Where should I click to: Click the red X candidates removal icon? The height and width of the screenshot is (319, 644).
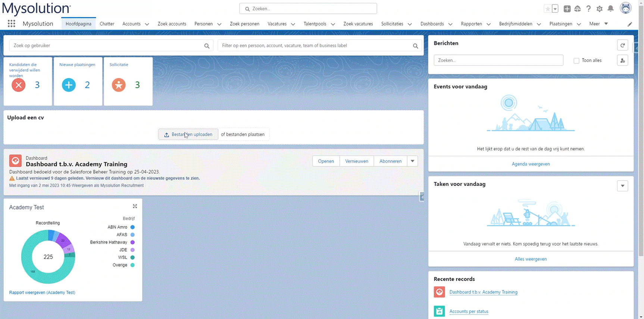18,85
